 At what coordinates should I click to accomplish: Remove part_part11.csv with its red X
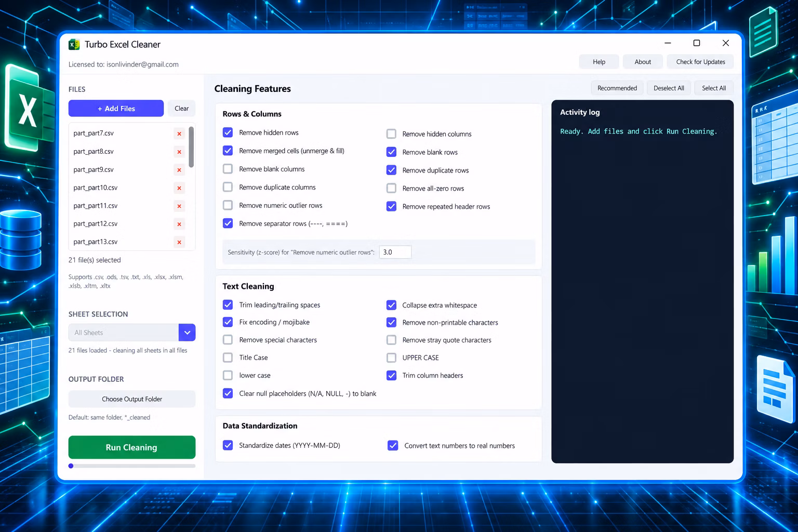[179, 206]
